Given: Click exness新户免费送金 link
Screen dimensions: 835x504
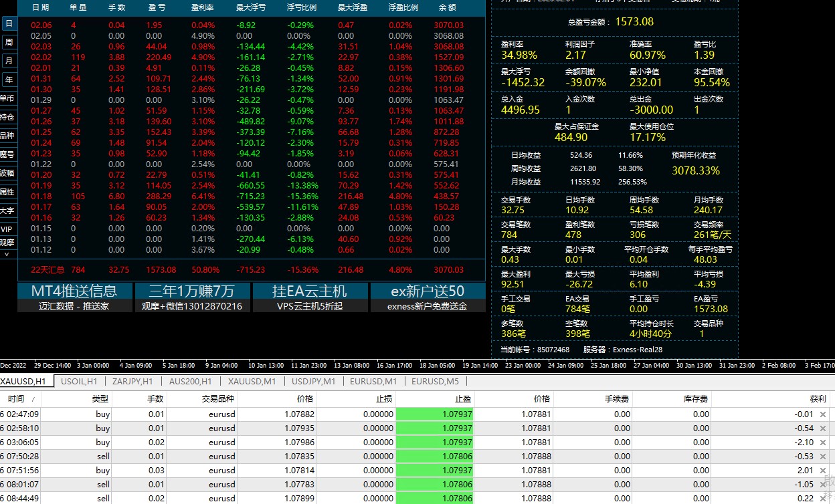Looking at the screenshot, I should point(428,306).
